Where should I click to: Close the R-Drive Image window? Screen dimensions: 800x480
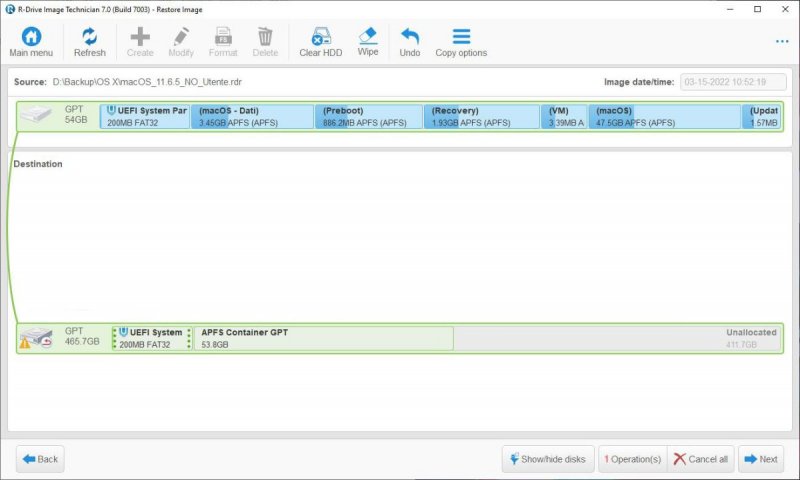[785, 9]
